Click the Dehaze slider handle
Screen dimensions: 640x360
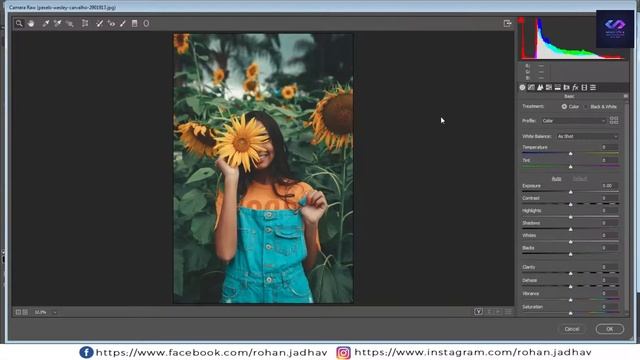(571, 287)
